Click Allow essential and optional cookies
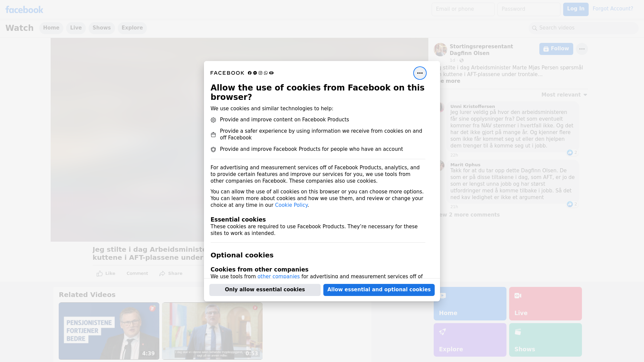This screenshot has width=644, height=362. click(x=379, y=290)
